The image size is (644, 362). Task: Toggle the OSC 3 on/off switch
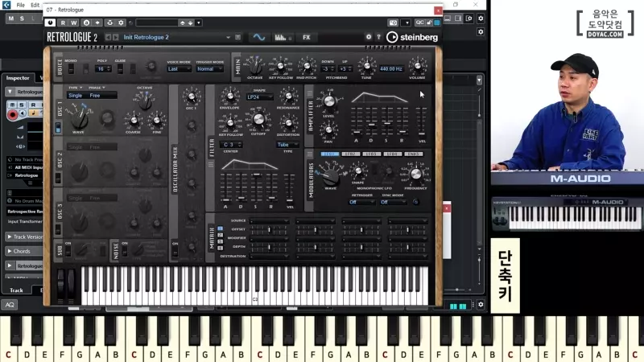[58, 229]
